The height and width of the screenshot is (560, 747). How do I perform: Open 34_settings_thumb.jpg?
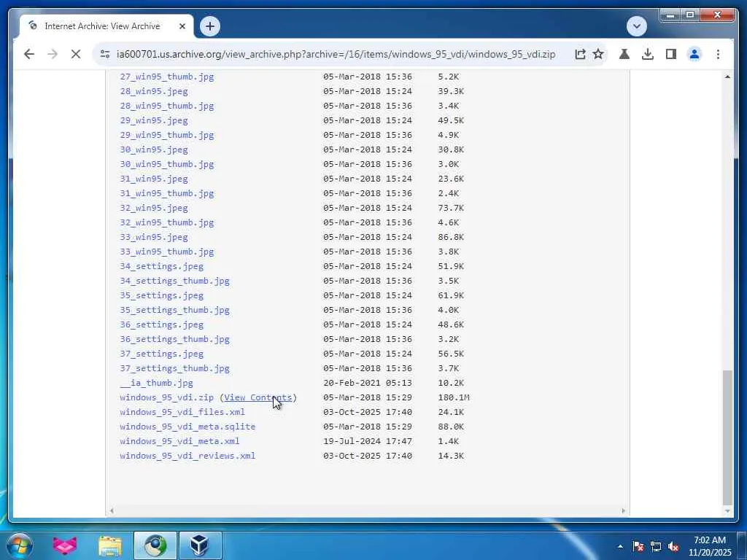(175, 281)
